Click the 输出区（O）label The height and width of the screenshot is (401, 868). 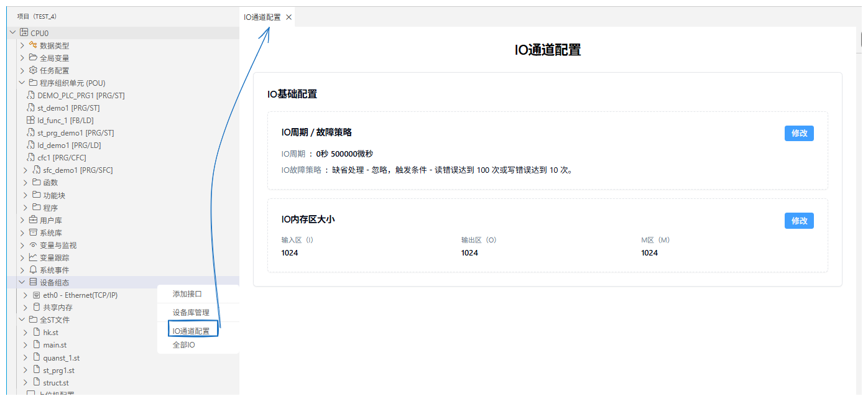point(479,240)
